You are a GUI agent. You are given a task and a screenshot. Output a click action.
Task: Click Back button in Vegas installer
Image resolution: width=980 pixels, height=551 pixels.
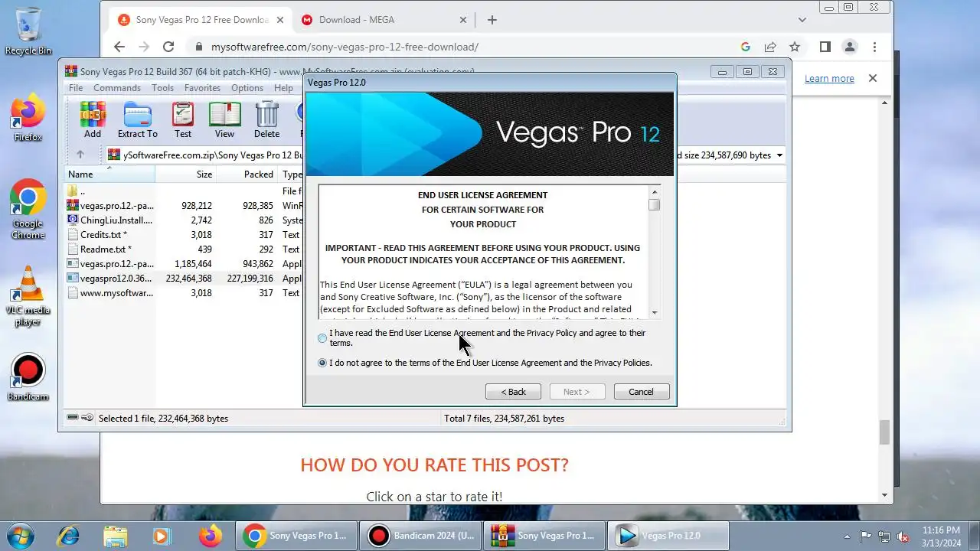(513, 392)
